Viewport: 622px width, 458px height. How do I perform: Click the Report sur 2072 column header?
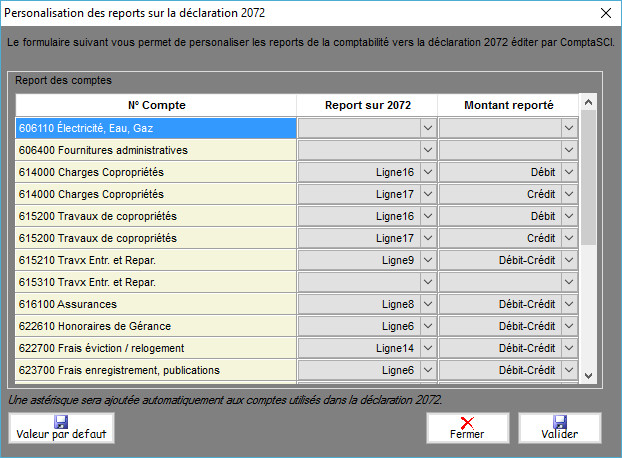point(367,105)
